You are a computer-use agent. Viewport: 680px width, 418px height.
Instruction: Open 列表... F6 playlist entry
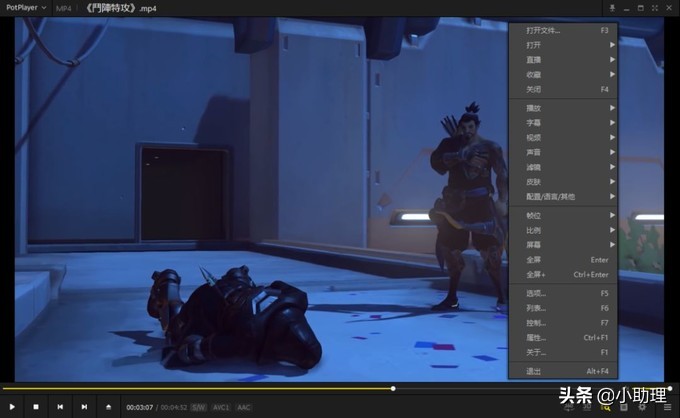tap(563, 308)
